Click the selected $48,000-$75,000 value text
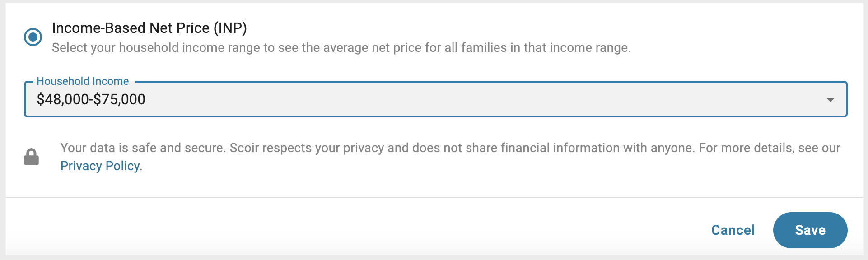Image resolution: width=868 pixels, height=260 pixels. point(91,99)
